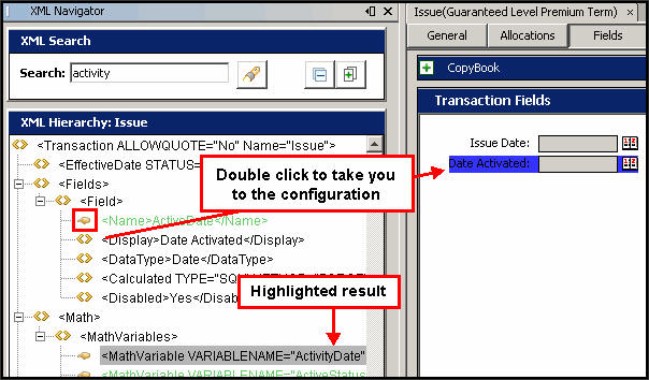This screenshot has height=380, width=649.
Task: Select the EffectiveDate STATUS tree node
Action: 129,165
